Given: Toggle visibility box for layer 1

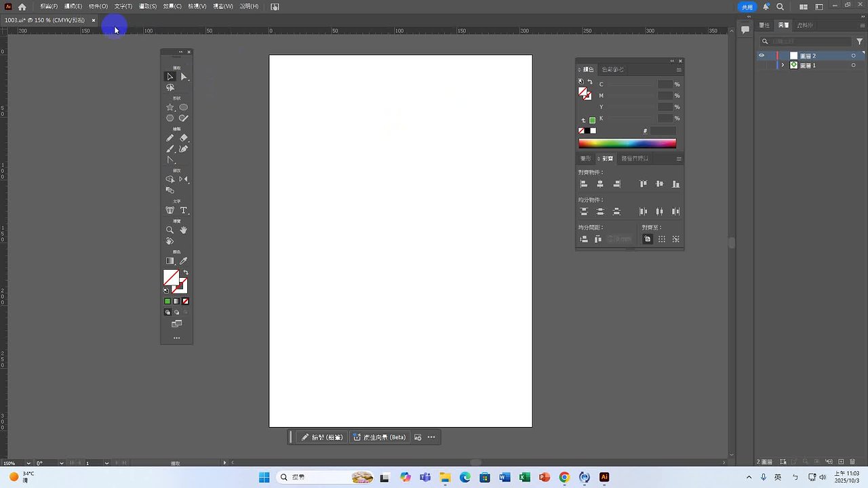Looking at the screenshot, I should click(762, 65).
